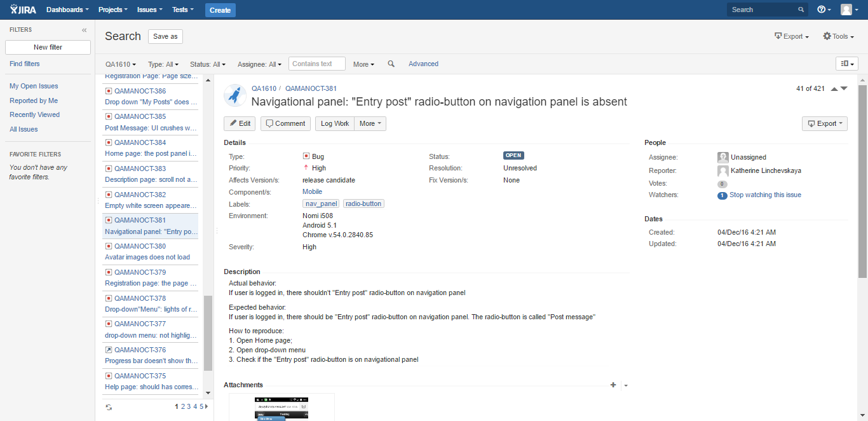This screenshot has height=421, width=868.
Task: Click the blue Create button
Action: (x=219, y=10)
